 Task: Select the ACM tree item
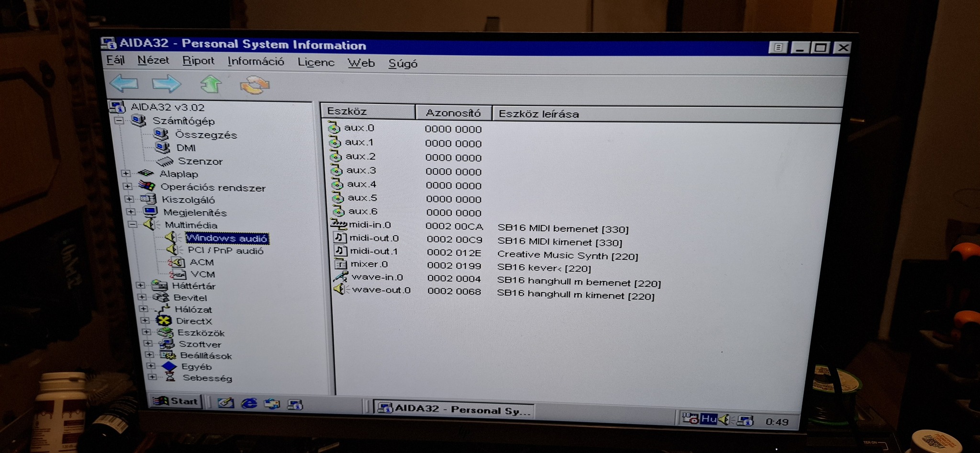[201, 262]
